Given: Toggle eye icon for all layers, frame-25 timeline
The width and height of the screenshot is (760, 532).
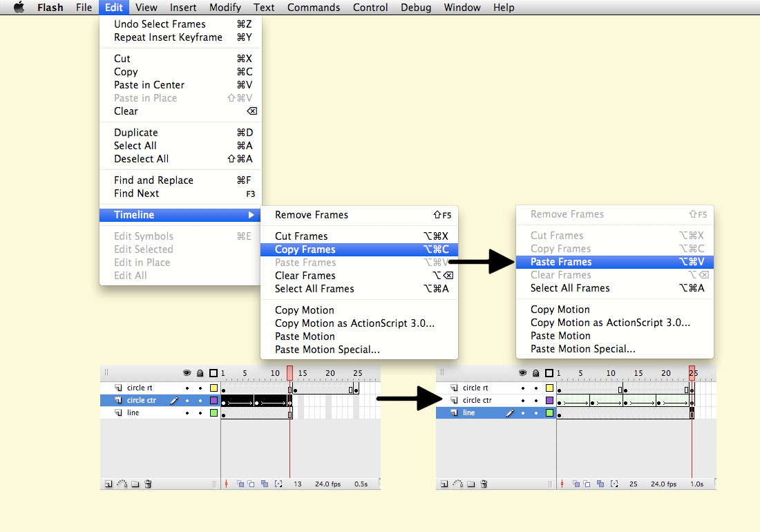Looking at the screenshot, I should [522, 373].
